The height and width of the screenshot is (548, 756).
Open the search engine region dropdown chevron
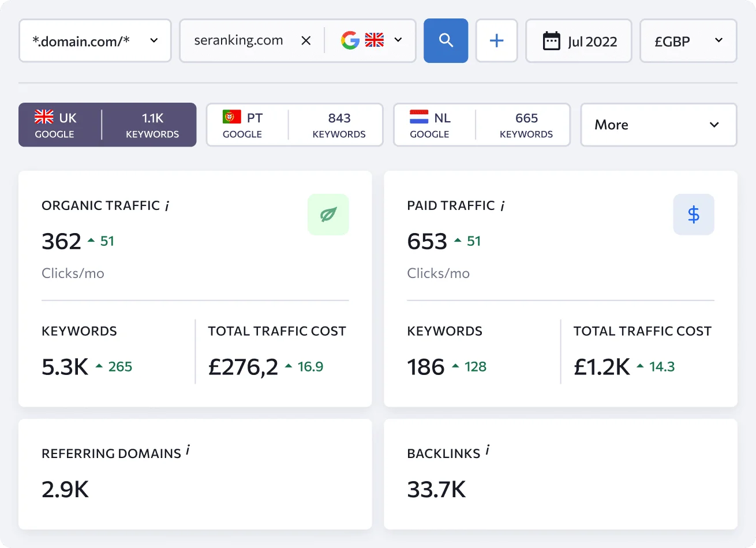398,40
